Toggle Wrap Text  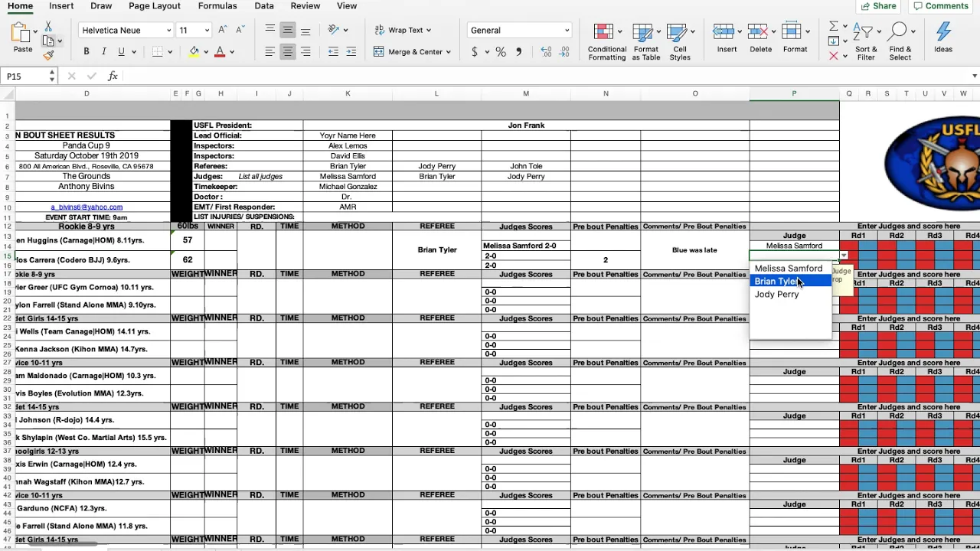(x=402, y=30)
